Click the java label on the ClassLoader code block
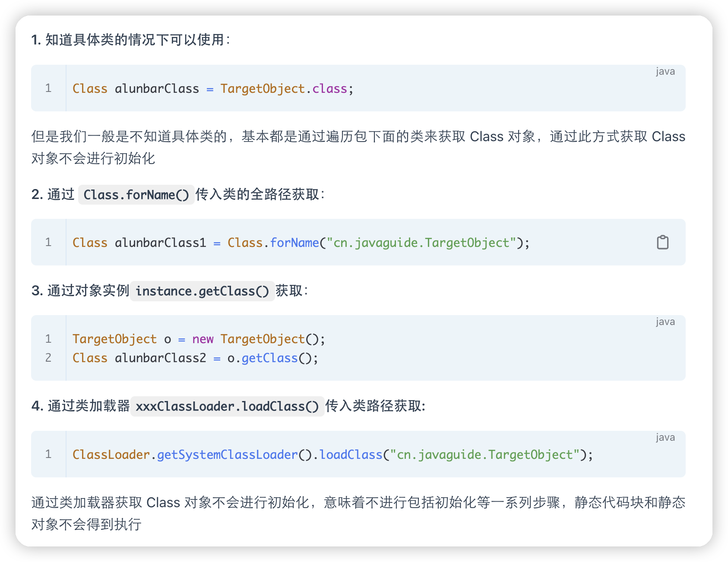728x562 pixels. tap(665, 437)
